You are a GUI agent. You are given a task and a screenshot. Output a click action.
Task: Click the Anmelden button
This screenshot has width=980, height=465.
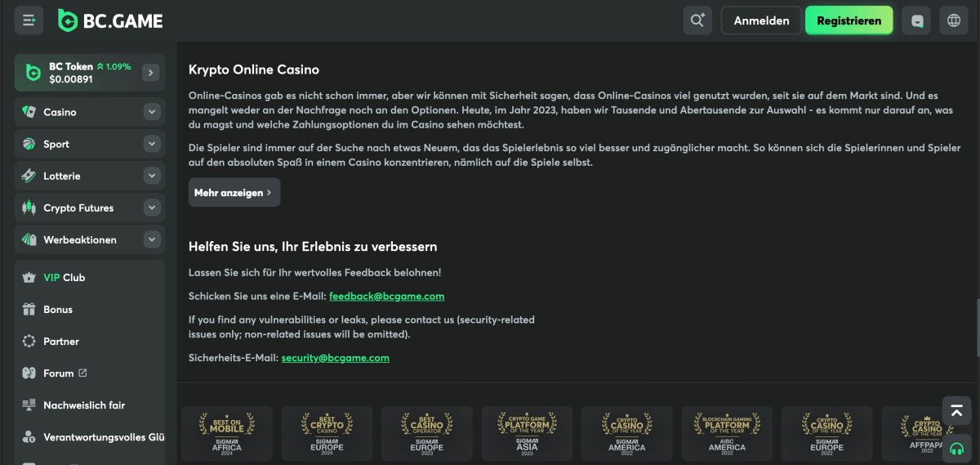(x=761, y=20)
